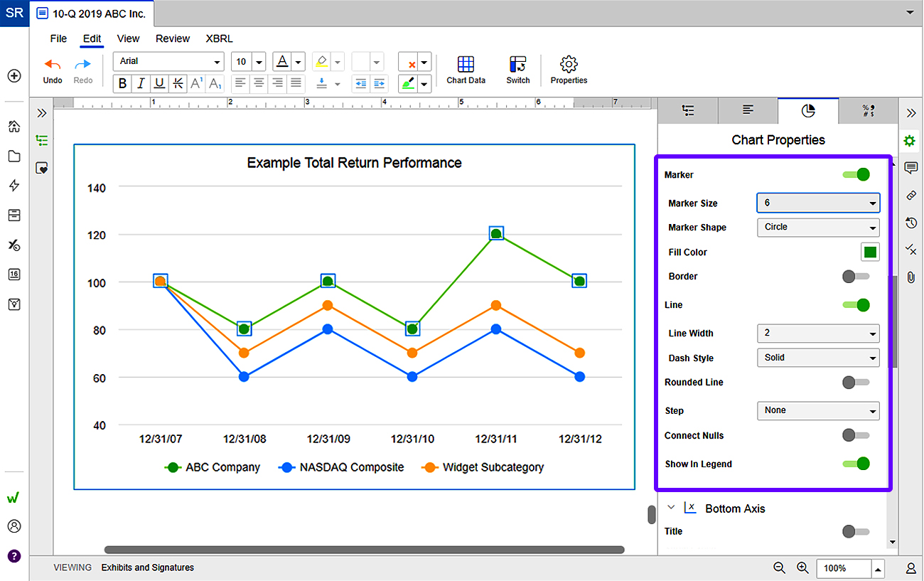
Task: Open the Review menu
Action: (x=173, y=38)
